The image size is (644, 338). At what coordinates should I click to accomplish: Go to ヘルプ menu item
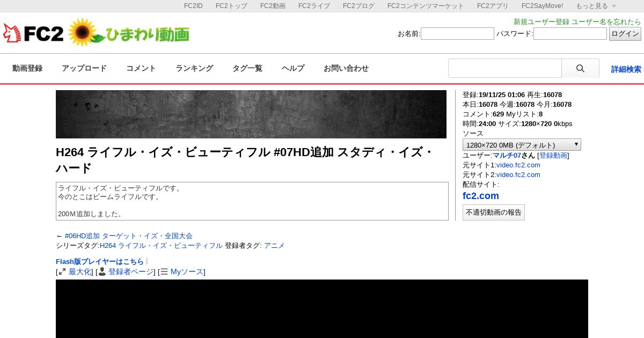293,68
